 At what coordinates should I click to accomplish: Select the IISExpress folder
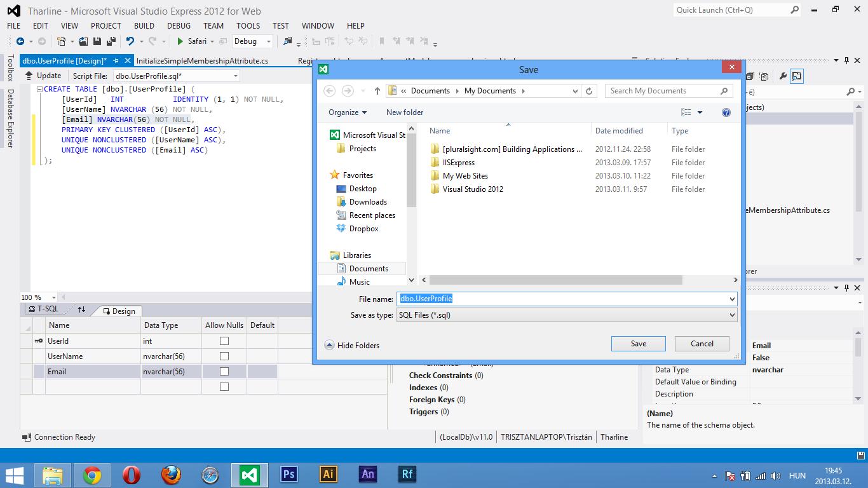coord(458,163)
